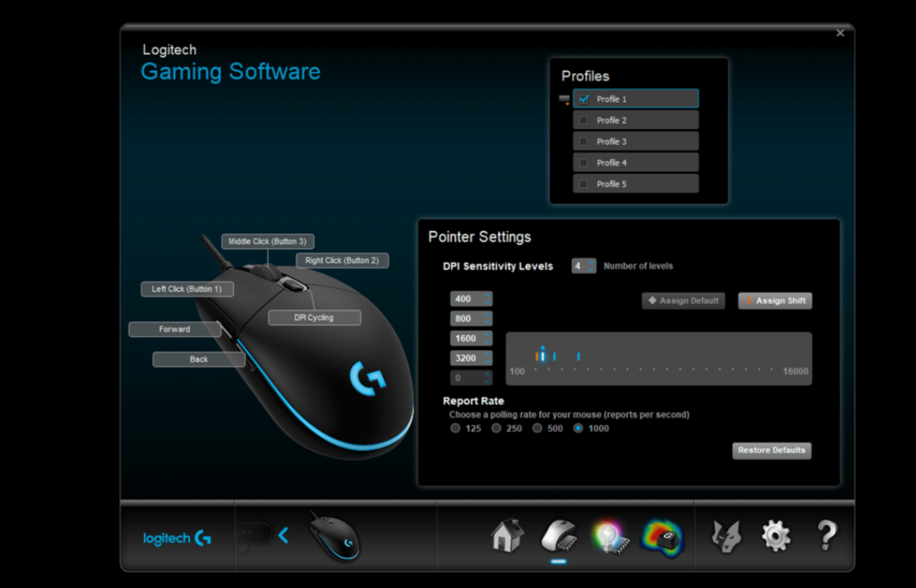Click the Forward button label
The image size is (916, 588).
[x=175, y=329]
